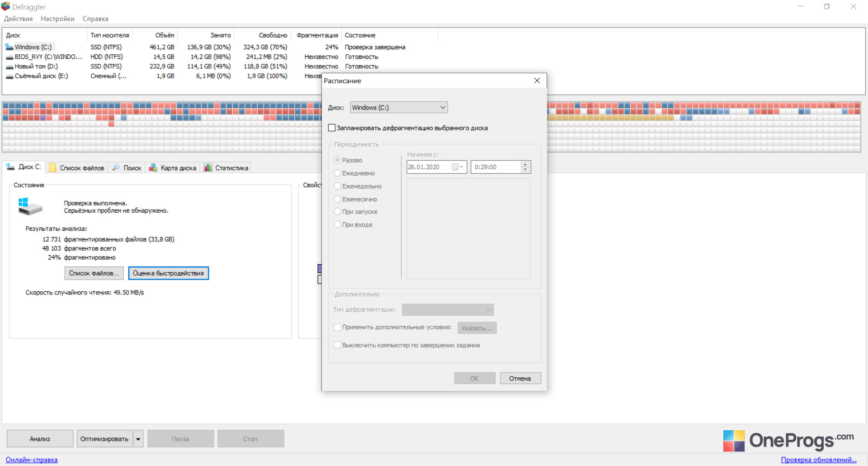
Task: Click the chart icon on Статистика tab
Action: pyautogui.click(x=208, y=168)
